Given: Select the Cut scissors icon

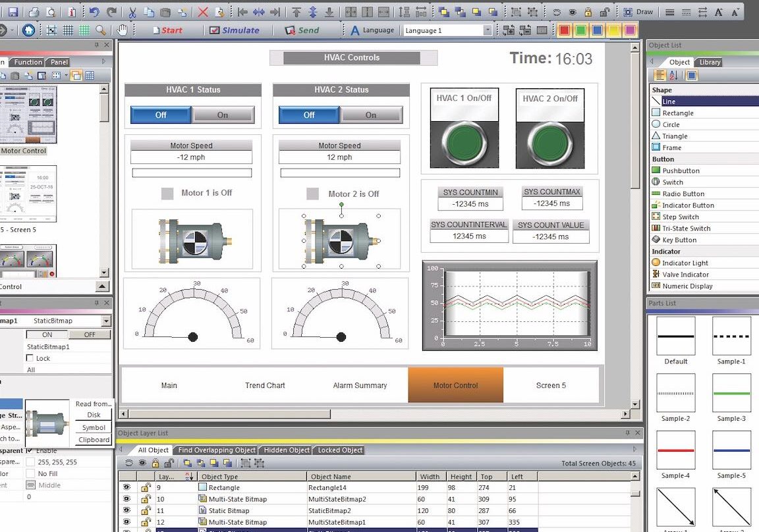Looking at the screenshot, I should [132, 12].
